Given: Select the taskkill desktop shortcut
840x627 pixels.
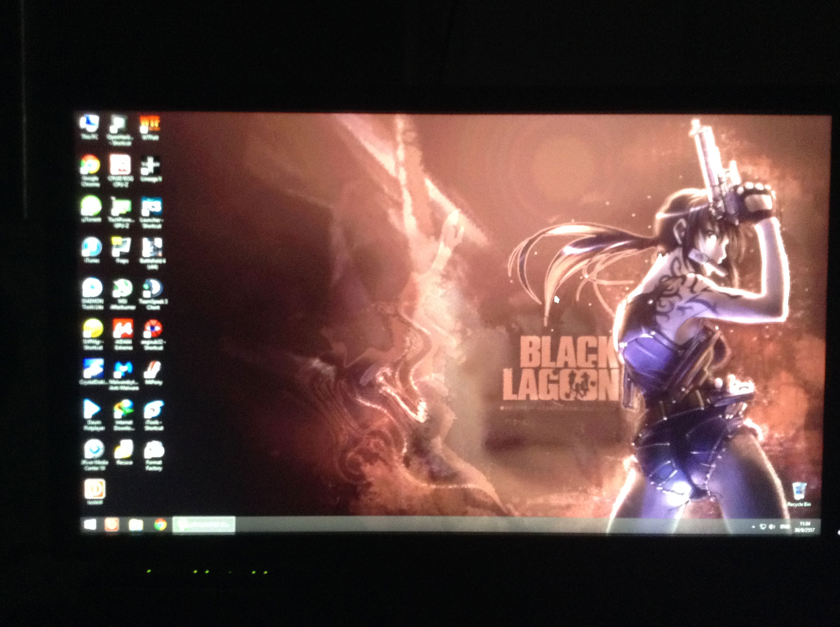Looking at the screenshot, I should coord(95,492).
